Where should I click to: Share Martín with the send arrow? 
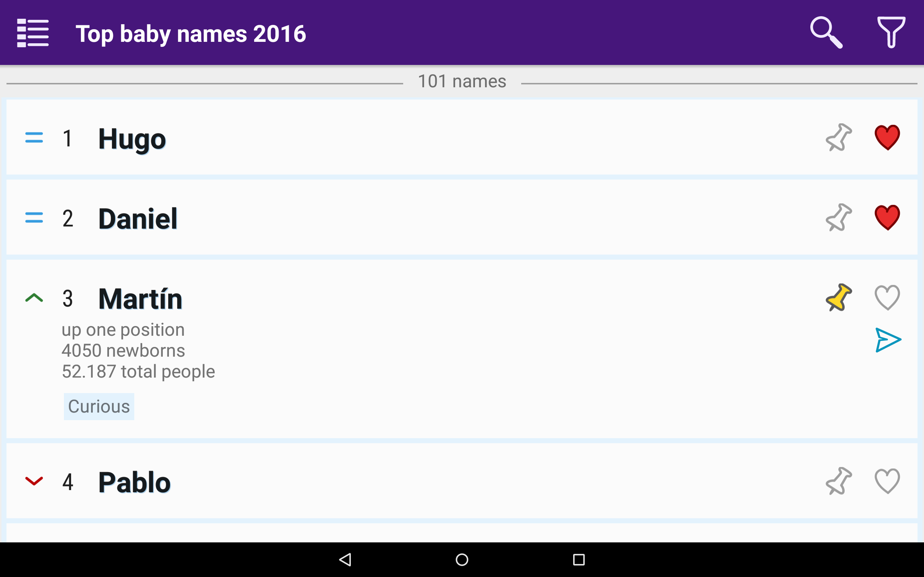point(888,340)
